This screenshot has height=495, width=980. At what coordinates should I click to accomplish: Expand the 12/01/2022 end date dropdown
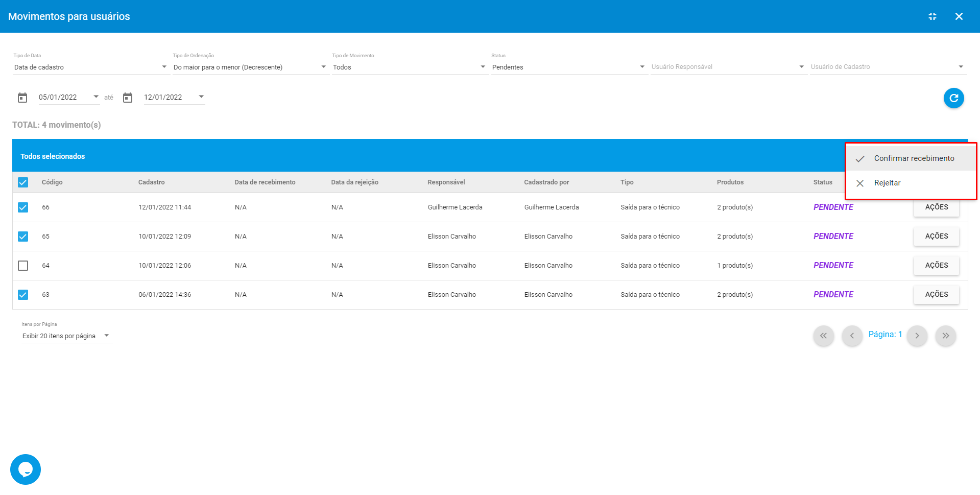pyautogui.click(x=175, y=97)
